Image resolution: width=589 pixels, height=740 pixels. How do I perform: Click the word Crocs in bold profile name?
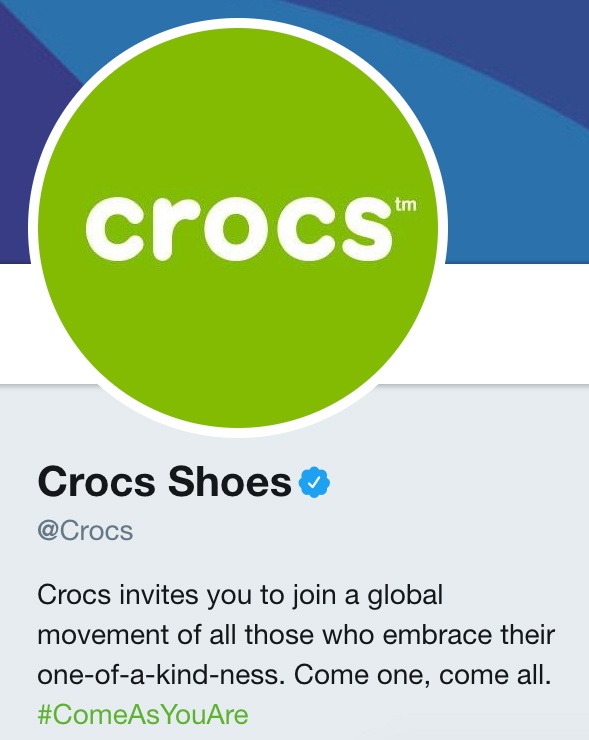[97, 481]
